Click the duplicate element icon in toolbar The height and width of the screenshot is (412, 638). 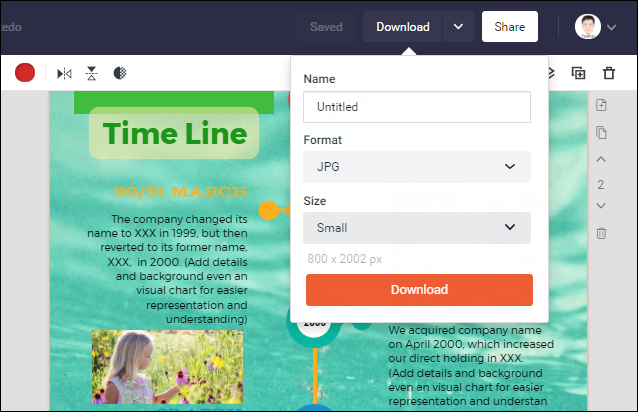pyautogui.click(x=578, y=73)
